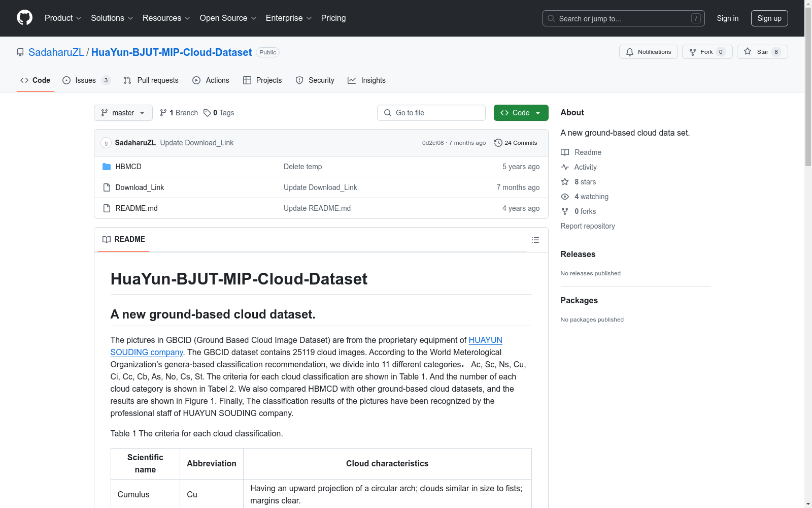812x508 pixels.
Task: Click SadaharuZL avatar in commit row
Action: [106, 143]
